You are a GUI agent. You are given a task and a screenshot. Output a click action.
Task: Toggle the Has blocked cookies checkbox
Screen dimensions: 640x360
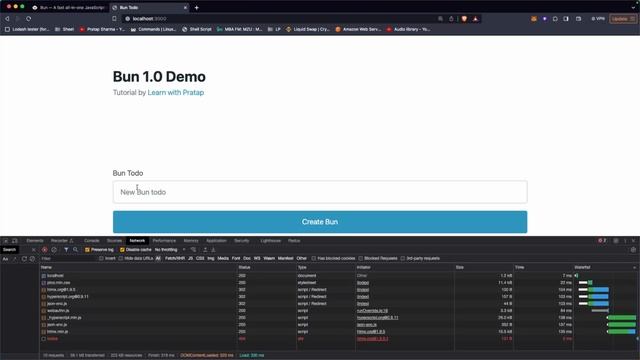[x=314, y=258]
